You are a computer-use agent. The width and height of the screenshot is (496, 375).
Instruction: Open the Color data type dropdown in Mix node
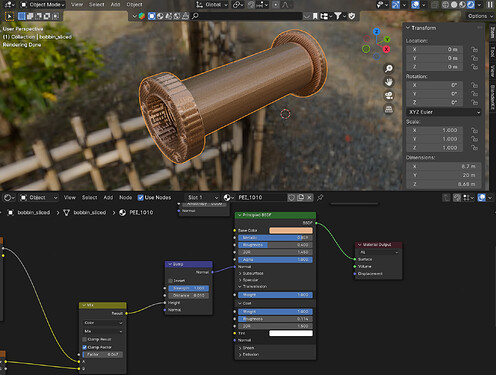pos(103,323)
